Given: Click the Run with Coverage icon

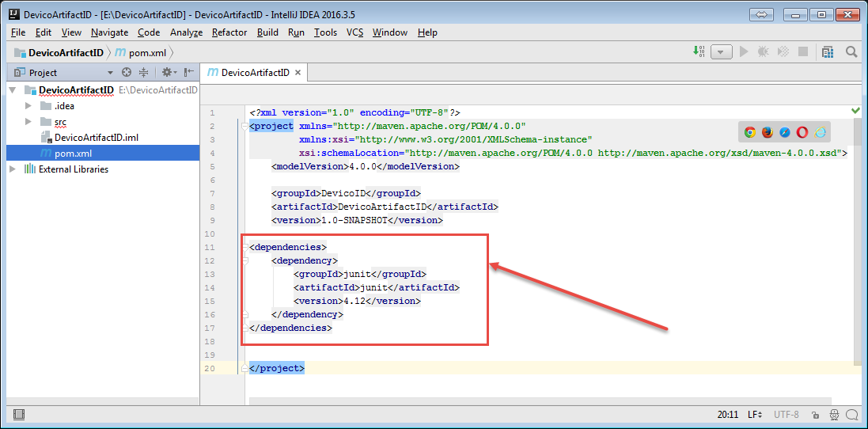Looking at the screenshot, I should tap(783, 51).
